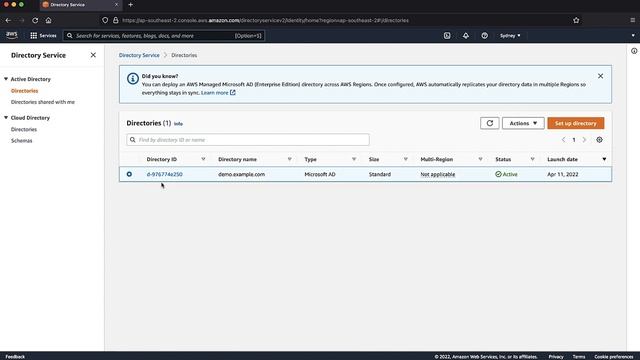
Task: Open the notifications bell icon
Action: pyautogui.click(x=466, y=36)
